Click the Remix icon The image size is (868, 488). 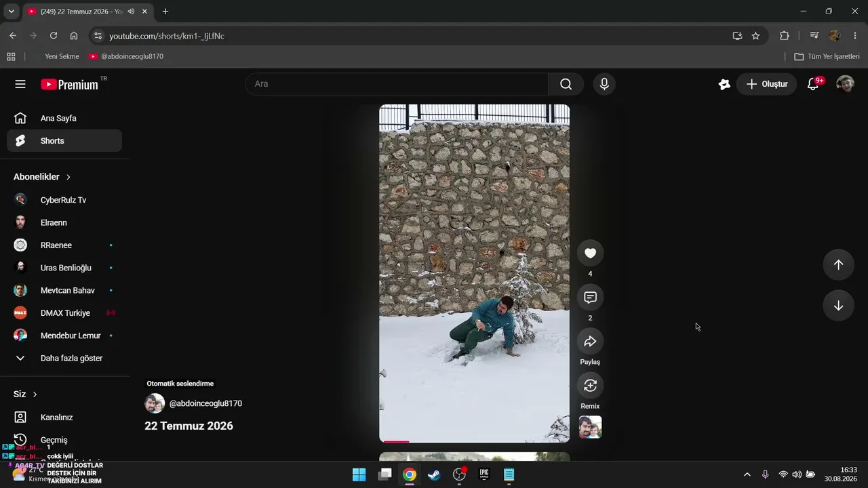(590, 385)
